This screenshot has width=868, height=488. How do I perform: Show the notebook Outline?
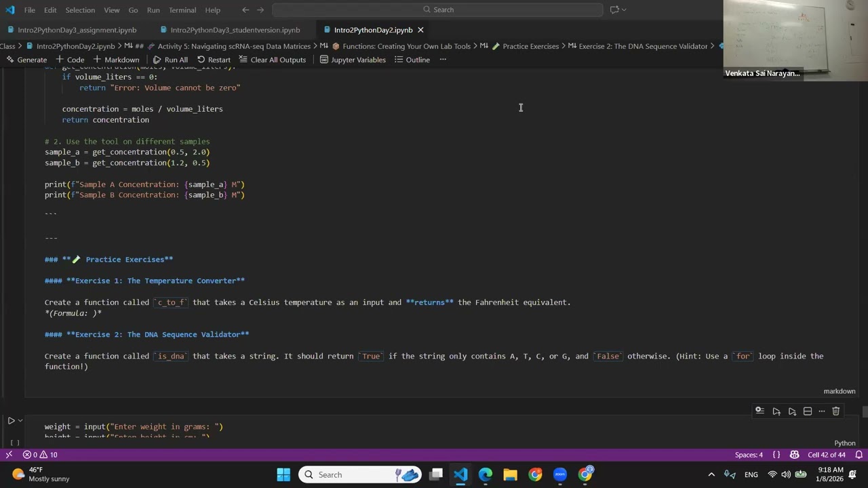point(412,60)
